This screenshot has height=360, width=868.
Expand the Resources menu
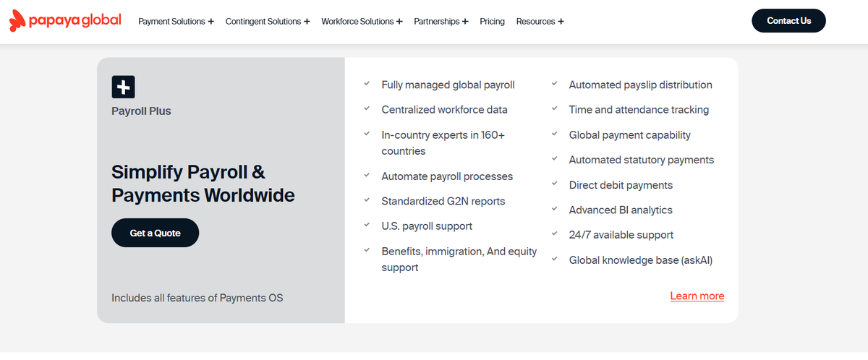540,22
